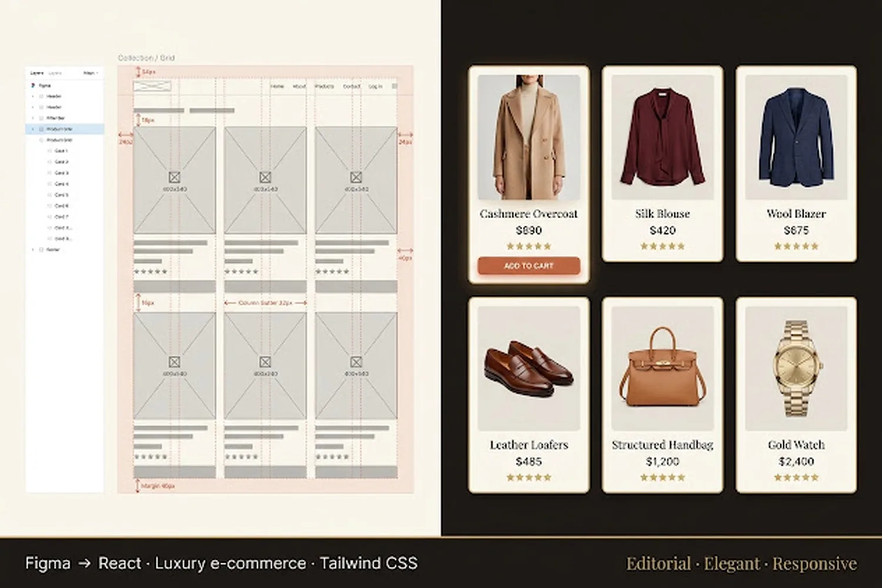Click the frame icon beside Card 6 layer
The width and height of the screenshot is (882, 588).
point(49,206)
